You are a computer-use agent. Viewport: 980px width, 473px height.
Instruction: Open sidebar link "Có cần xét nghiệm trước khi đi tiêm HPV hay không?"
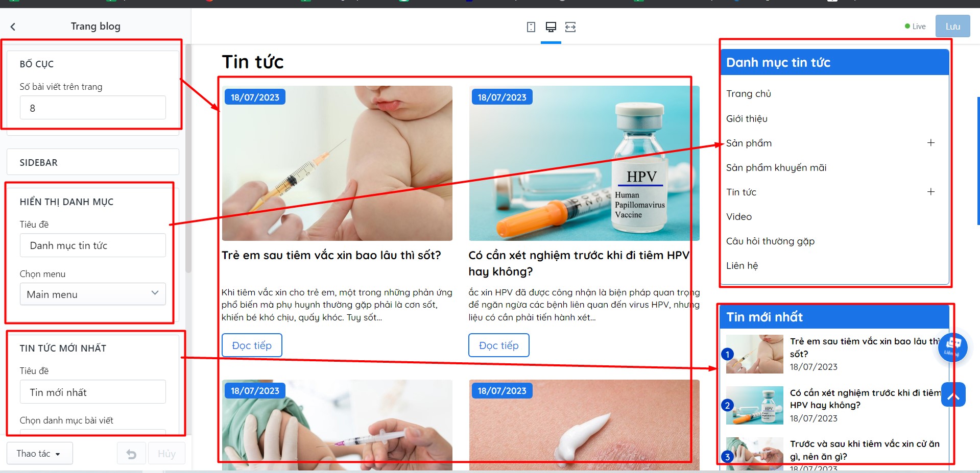point(865,399)
